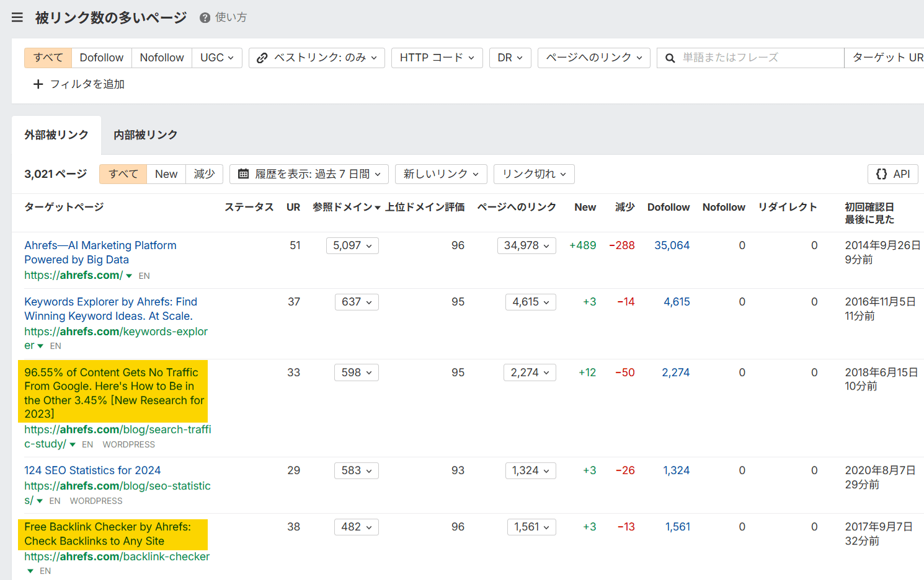Click the calendar icon on the 履歴を表示 filter
This screenshot has width=924, height=580.
[x=243, y=174]
